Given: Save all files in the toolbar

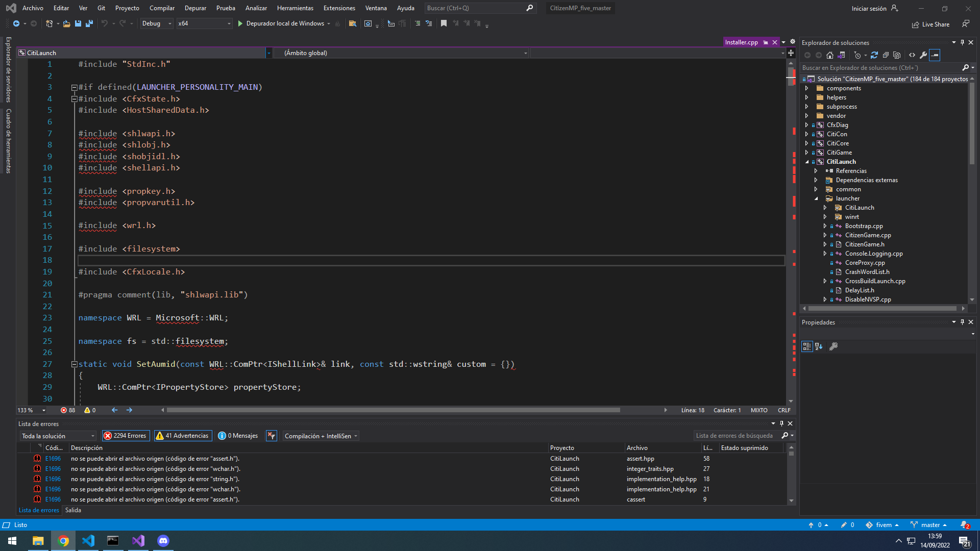Looking at the screenshot, I should (89, 23).
